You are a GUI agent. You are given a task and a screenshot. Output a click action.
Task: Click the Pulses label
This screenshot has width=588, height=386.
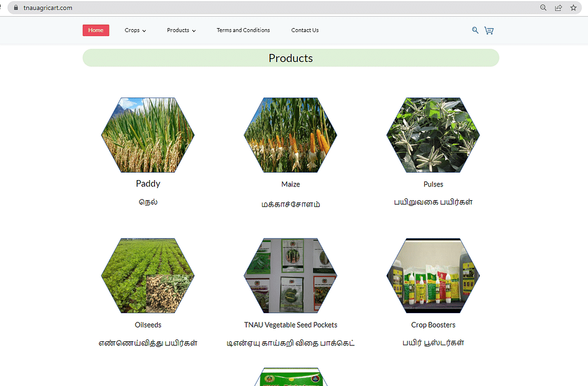coord(433,184)
